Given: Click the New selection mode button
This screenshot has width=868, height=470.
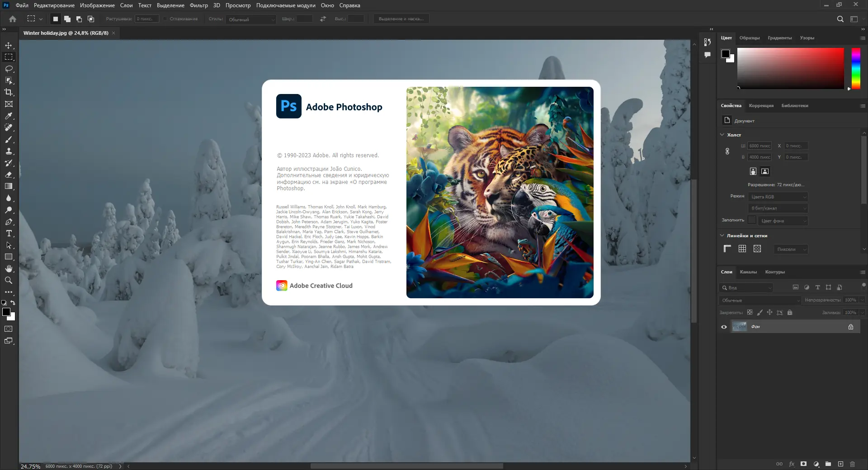Looking at the screenshot, I should (x=56, y=19).
